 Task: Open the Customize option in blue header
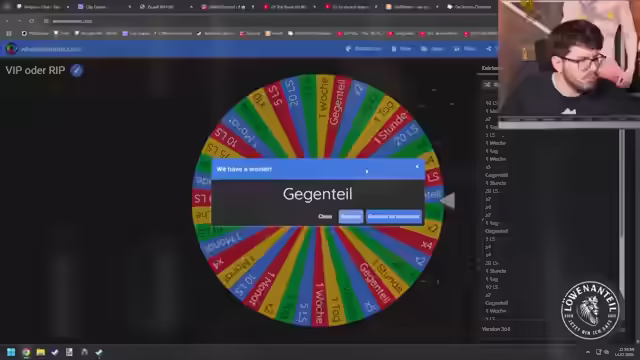pyautogui.click(x=364, y=49)
